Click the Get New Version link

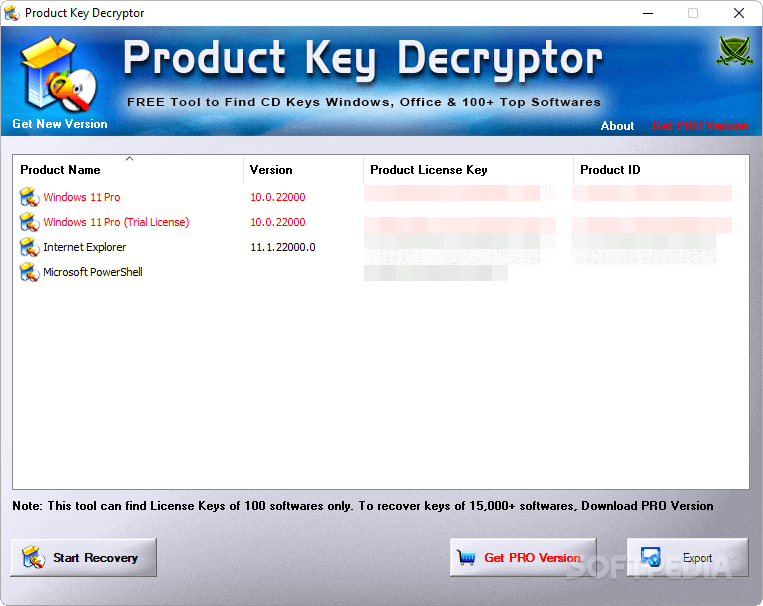(x=60, y=124)
